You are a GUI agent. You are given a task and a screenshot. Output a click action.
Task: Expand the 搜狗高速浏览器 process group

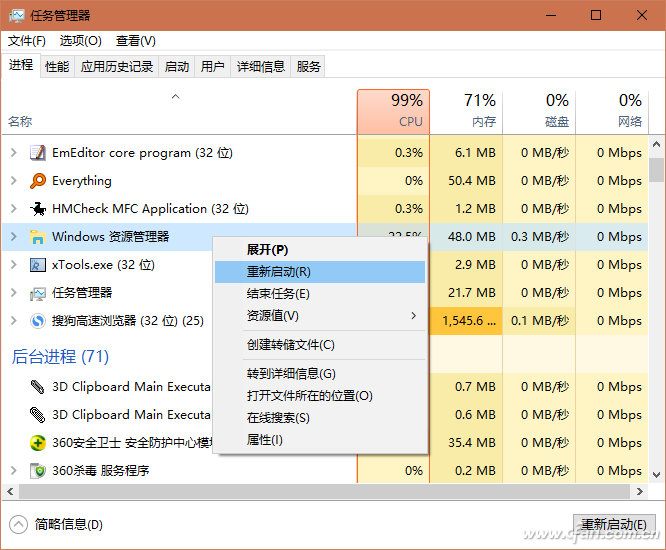coord(13,321)
